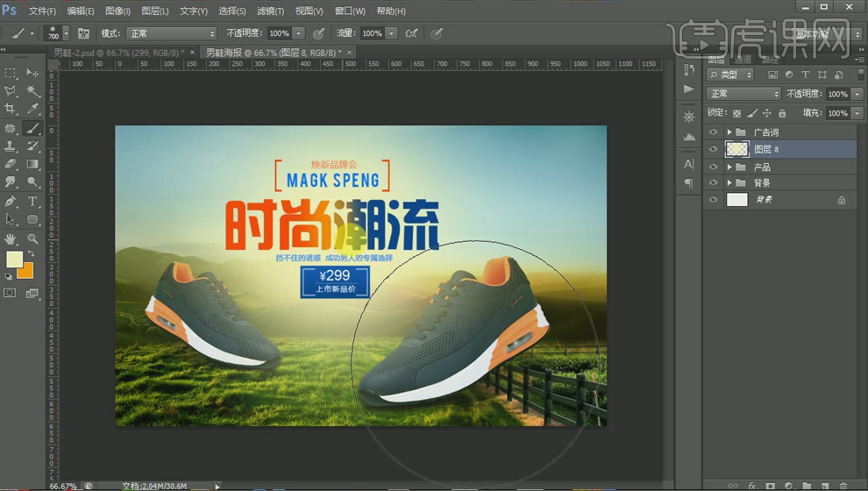The width and height of the screenshot is (868, 491).
Task: Open the History panel icon
Action: pos(689,70)
